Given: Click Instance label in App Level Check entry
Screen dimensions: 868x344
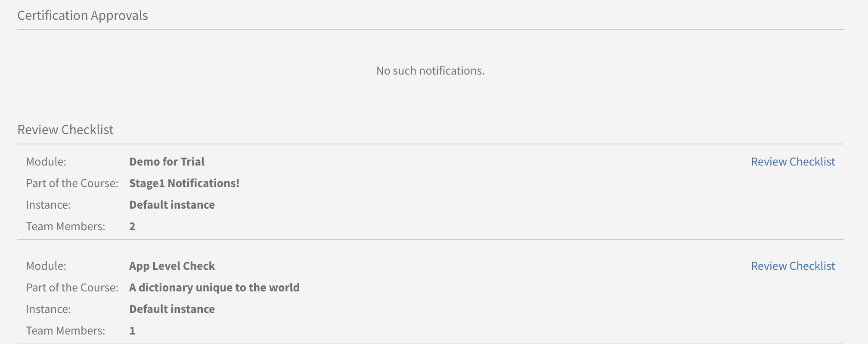Looking at the screenshot, I should coord(48,309).
